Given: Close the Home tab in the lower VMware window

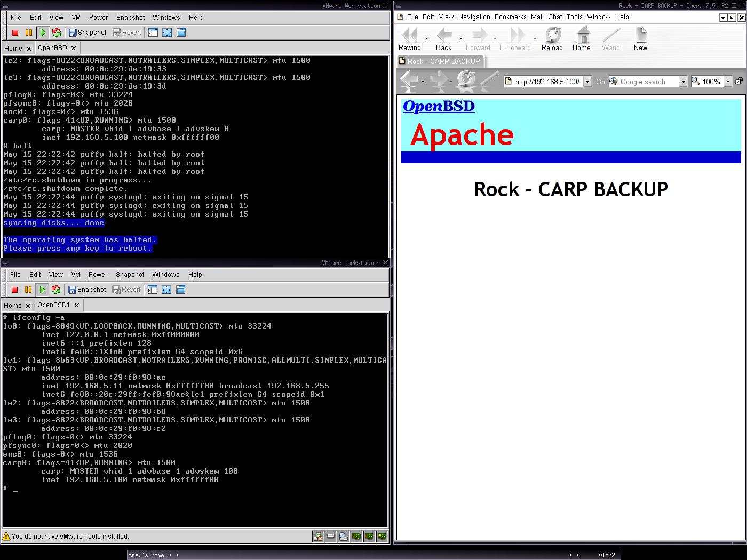Looking at the screenshot, I should click(28, 306).
